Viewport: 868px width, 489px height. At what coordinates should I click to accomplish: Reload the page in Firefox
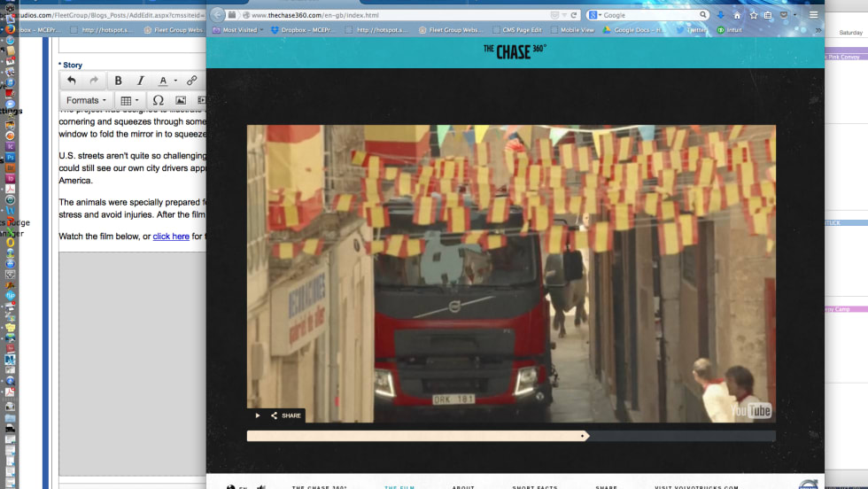pyautogui.click(x=574, y=15)
